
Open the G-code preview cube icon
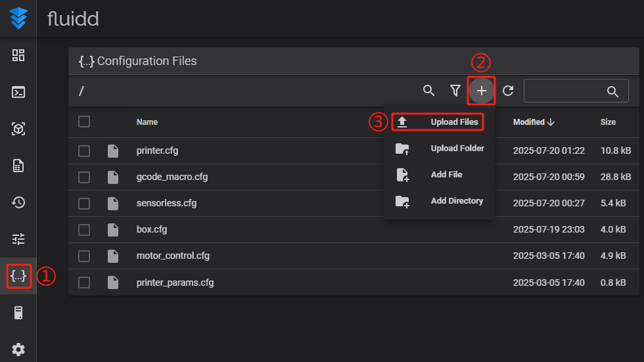tap(18, 129)
